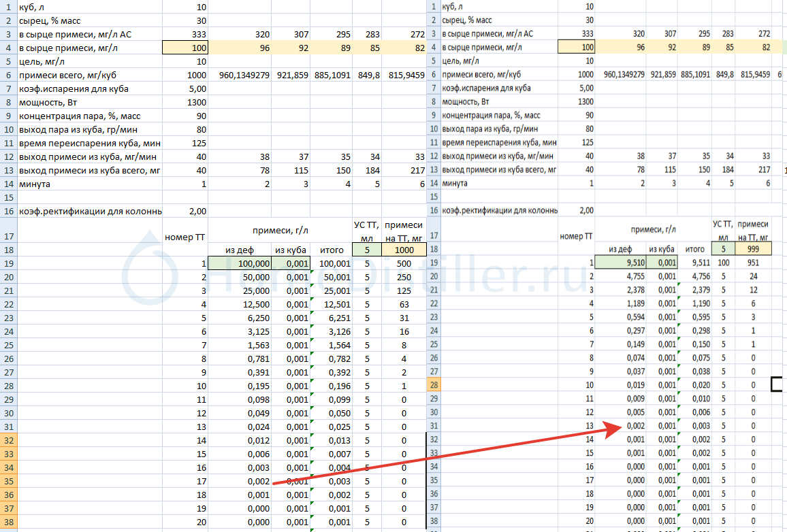Click the cell showing 0,020
Viewport: 787px width, 532px height.
pyautogui.click(x=694, y=384)
